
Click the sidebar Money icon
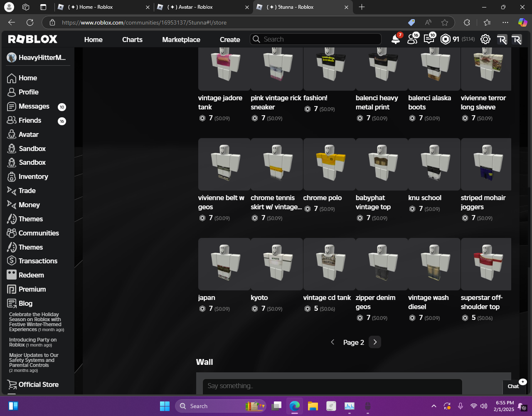click(12, 205)
